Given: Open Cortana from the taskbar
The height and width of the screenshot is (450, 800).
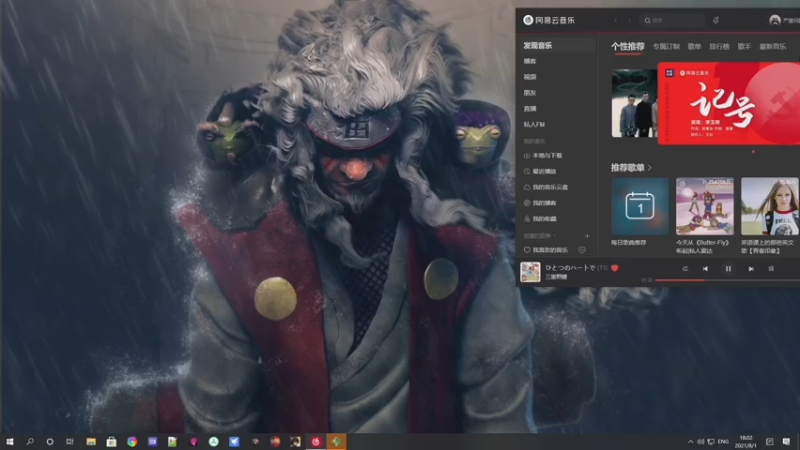Looking at the screenshot, I should click(x=49, y=441).
